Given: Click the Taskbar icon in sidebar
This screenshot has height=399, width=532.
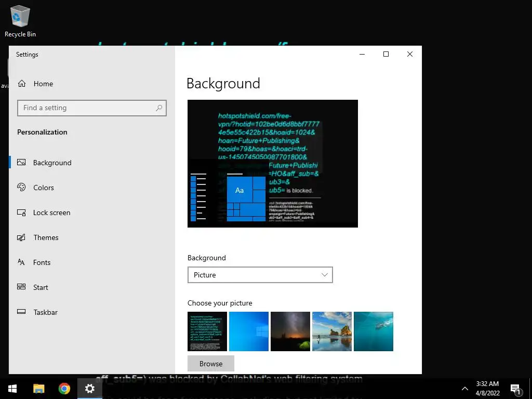Looking at the screenshot, I should pyautogui.click(x=21, y=312).
